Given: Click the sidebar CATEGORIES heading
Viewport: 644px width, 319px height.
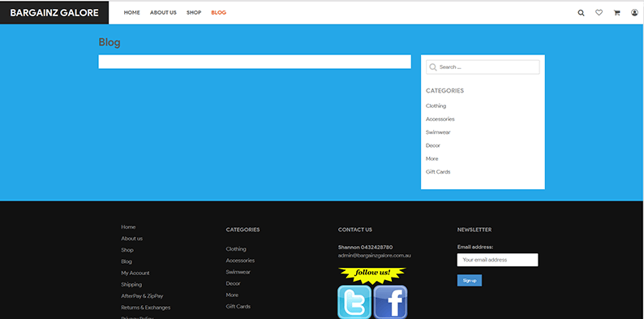Looking at the screenshot, I should click(444, 90).
